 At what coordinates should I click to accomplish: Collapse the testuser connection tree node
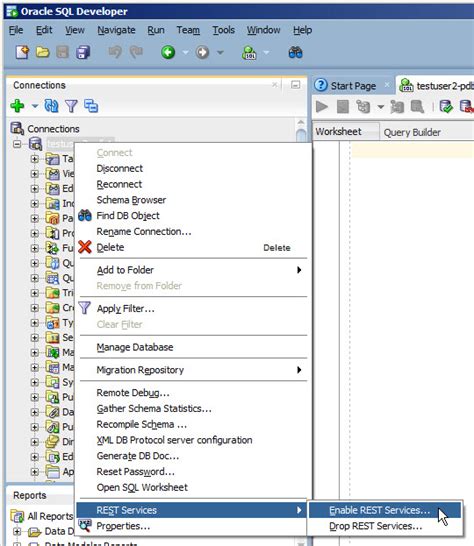[17, 144]
